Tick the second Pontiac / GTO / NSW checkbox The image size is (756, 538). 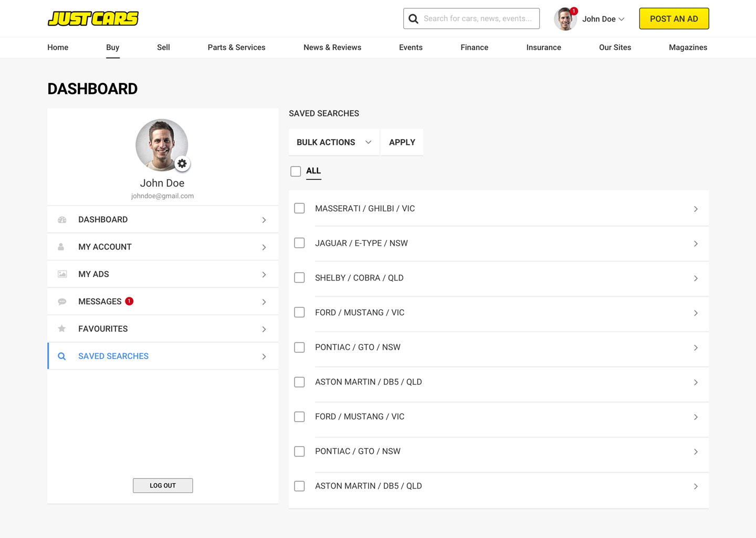click(x=299, y=451)
